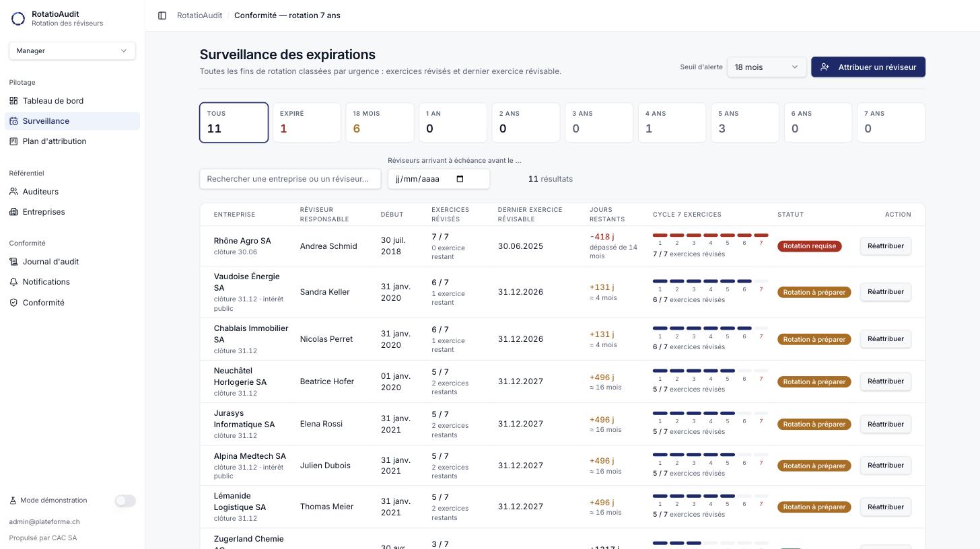Select the Tous filter card
The image size is (980, 549).
[234, 122]
